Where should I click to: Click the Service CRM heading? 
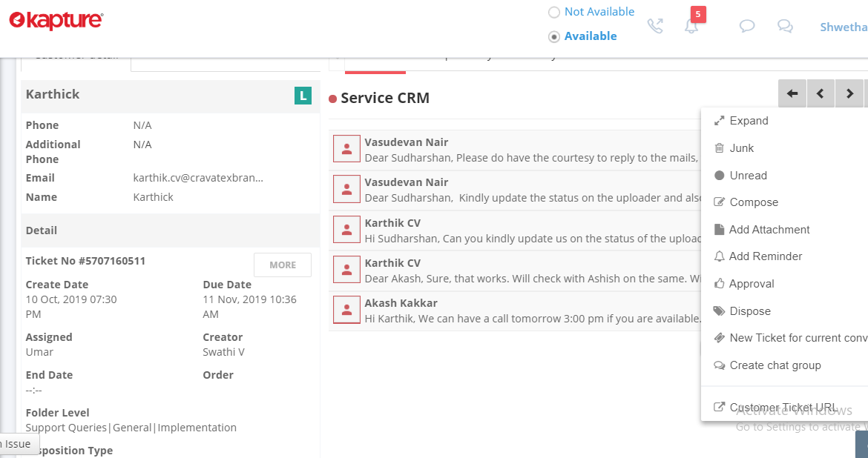coord(385,98)
